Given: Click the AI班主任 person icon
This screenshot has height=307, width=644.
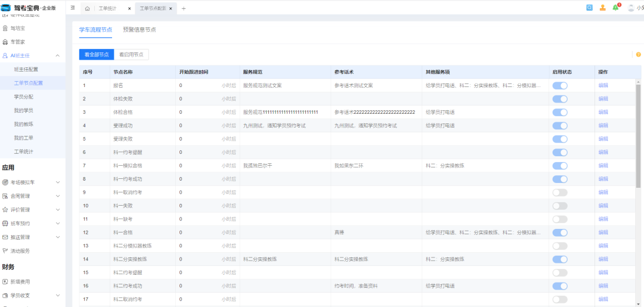Looking at the screenshot, I should point(5,55).
